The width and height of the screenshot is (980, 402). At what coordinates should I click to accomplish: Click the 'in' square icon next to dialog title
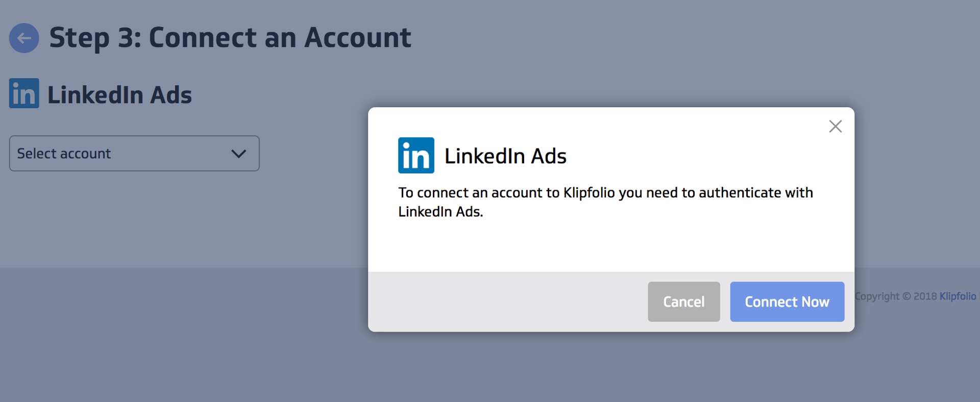coord(416,155)
